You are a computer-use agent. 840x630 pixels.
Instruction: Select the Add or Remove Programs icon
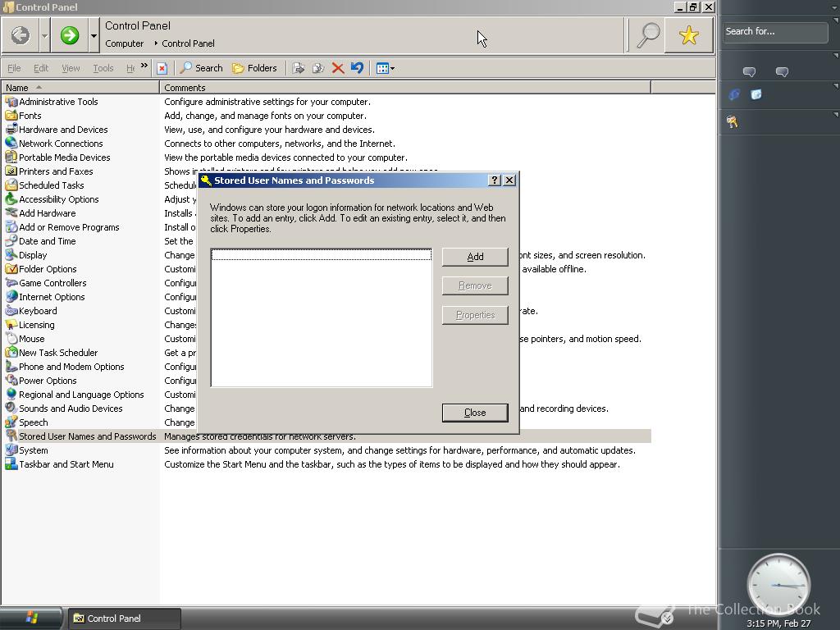[x=11, y=226]
